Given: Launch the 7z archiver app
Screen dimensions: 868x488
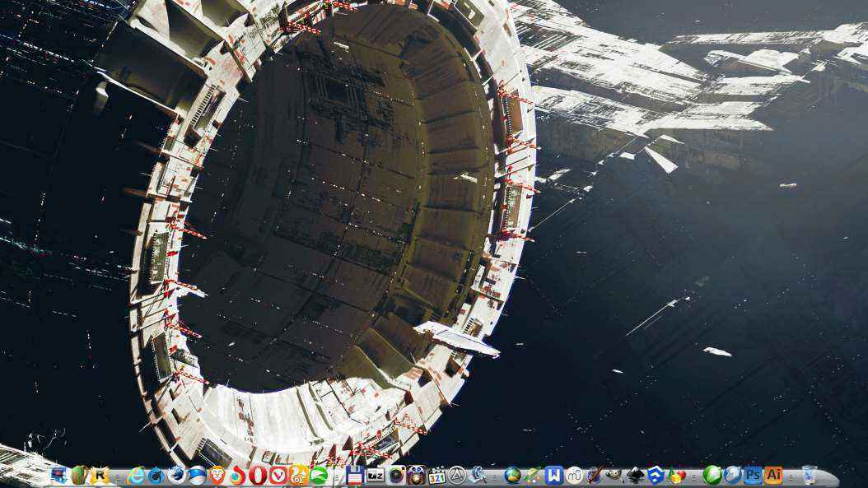Looking at the screenshot, I should point(376,476).
